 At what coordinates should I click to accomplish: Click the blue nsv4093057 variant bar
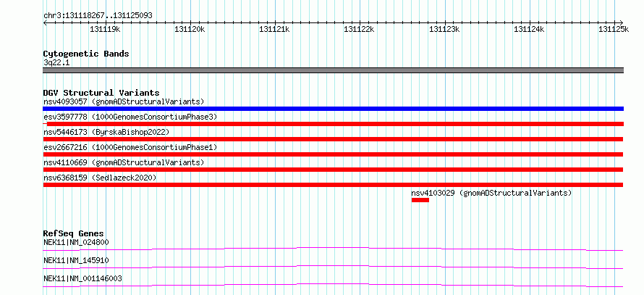333,109
